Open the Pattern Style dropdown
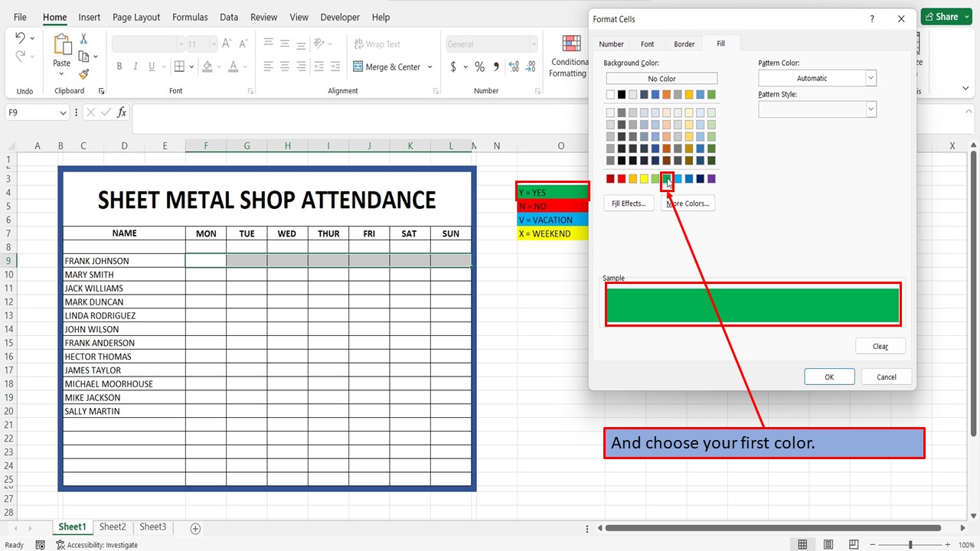Image resolution: width=980 pixels, height=551 pixels. (x=870, y=109)
